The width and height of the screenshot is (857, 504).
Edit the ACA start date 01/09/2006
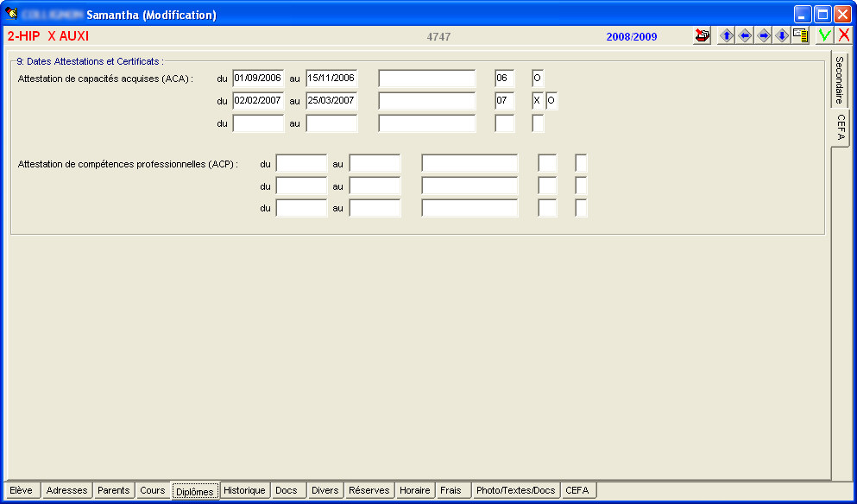(x=259, y=79)
